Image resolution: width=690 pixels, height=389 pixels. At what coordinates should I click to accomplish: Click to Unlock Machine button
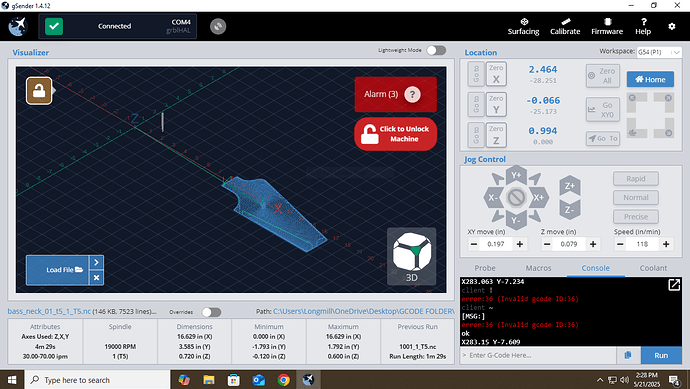pos(396,134)
